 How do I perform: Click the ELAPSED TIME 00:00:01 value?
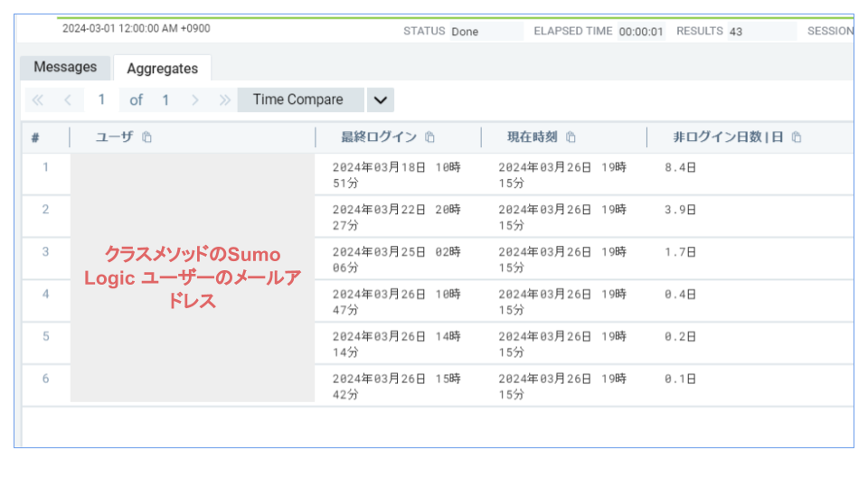(x=641, y=32)
